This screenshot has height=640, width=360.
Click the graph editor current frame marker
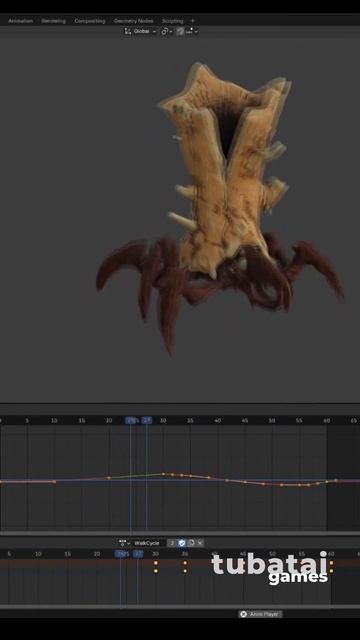pos(131,420)
